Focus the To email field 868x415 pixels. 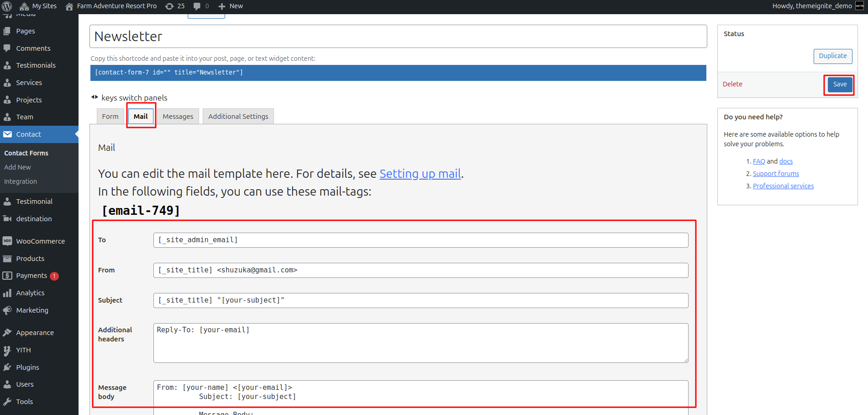[x=420, y=240]
